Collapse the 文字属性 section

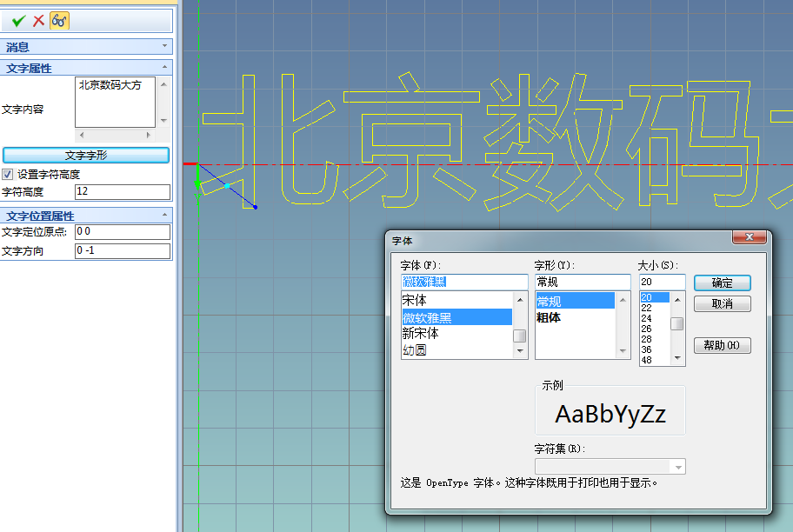(164, 67)
